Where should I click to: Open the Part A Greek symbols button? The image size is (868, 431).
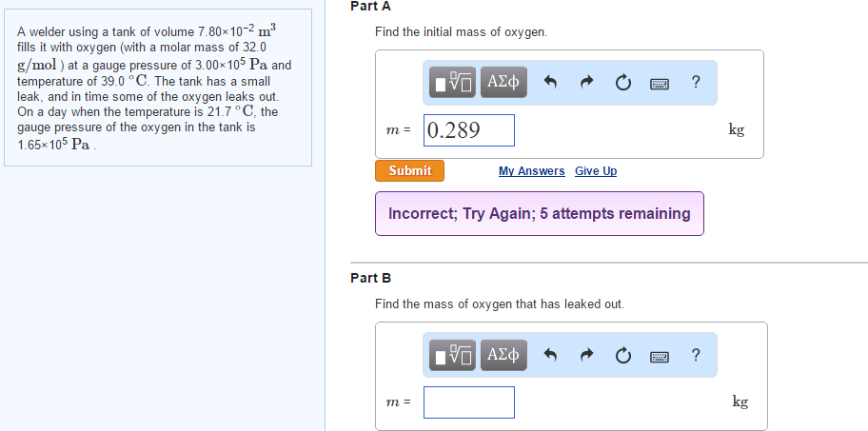[x=503, y=83]
